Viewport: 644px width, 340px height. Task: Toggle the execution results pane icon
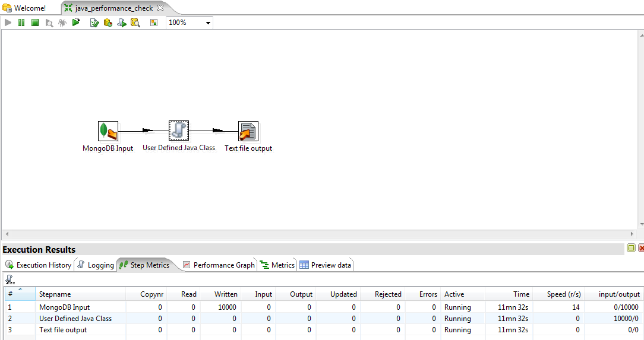point(154,23)
